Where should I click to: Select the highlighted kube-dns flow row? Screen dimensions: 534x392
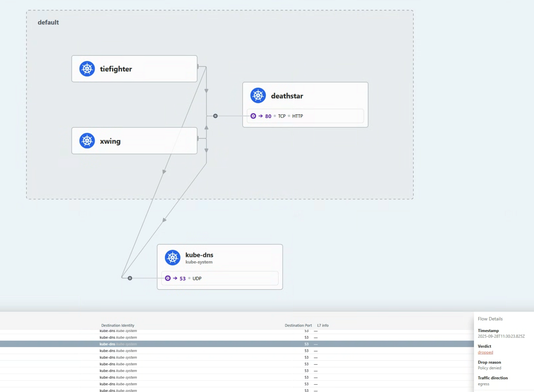tap(209, 344)
